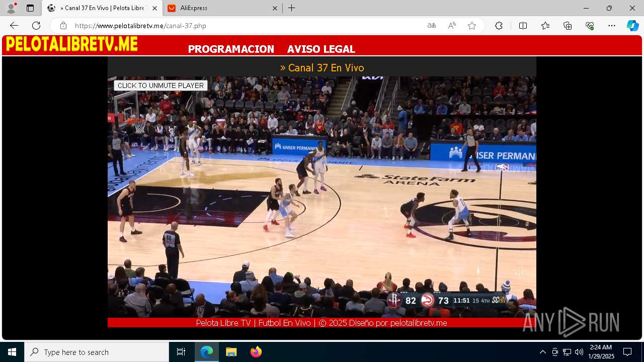This screenshot has height=362, width=644.
Task: Open the translate page icon
Action: (x=432, y=26)
